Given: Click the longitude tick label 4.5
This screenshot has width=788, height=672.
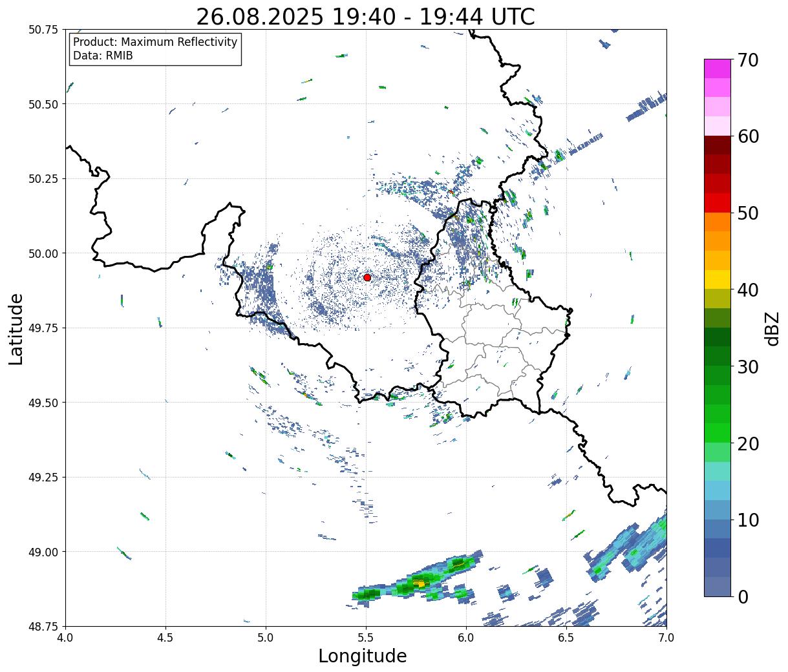Looking at the screenshot, I should 165,637.
